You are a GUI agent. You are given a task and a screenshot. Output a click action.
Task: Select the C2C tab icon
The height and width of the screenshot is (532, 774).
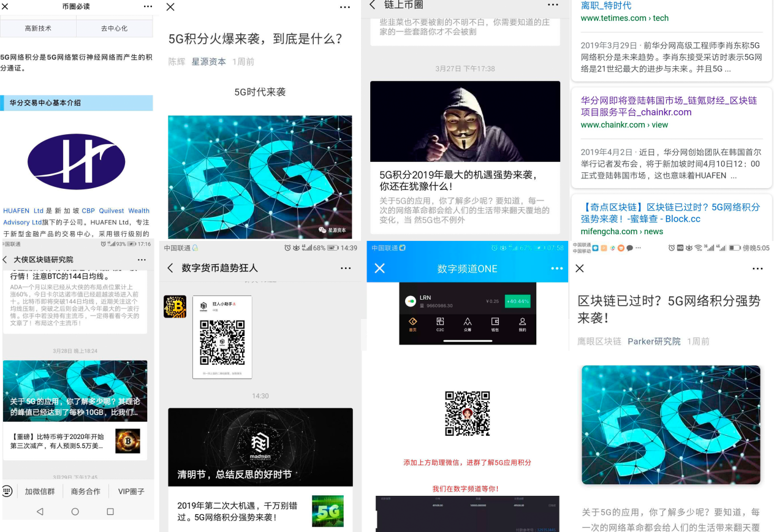[440, 324]
